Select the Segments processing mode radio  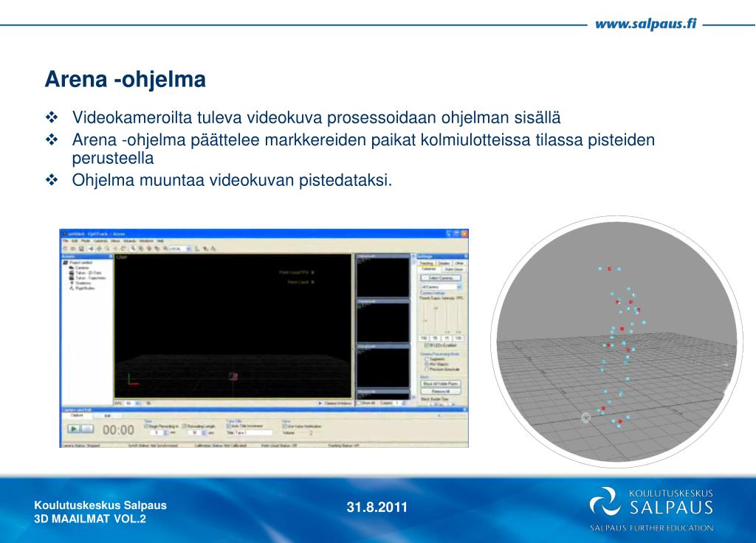tap(427, 359)
